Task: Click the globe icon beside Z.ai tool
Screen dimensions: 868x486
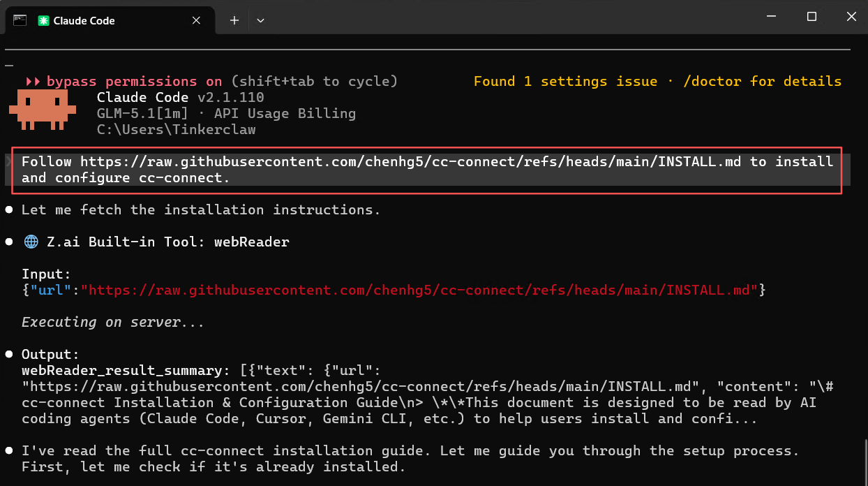Action: tap(31, 242)
